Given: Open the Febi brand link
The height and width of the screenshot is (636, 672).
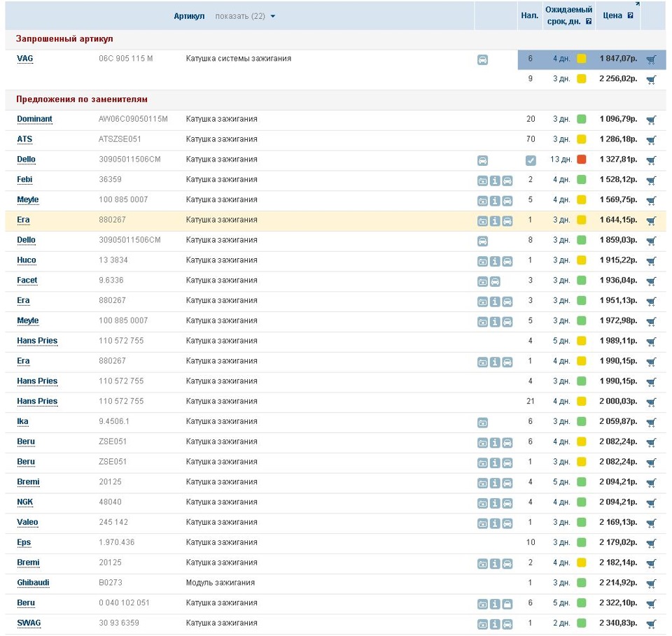Looking at the screenshot, I should point(24,179).
